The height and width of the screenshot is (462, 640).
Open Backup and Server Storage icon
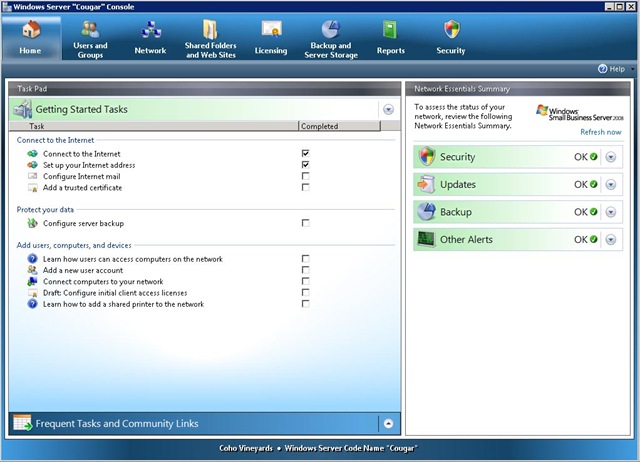point(331,29)
